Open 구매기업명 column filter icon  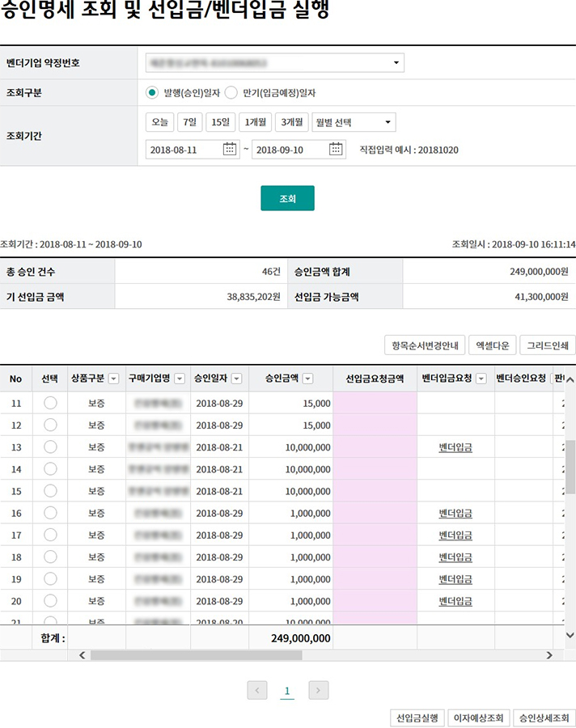[x=180, y=379]
